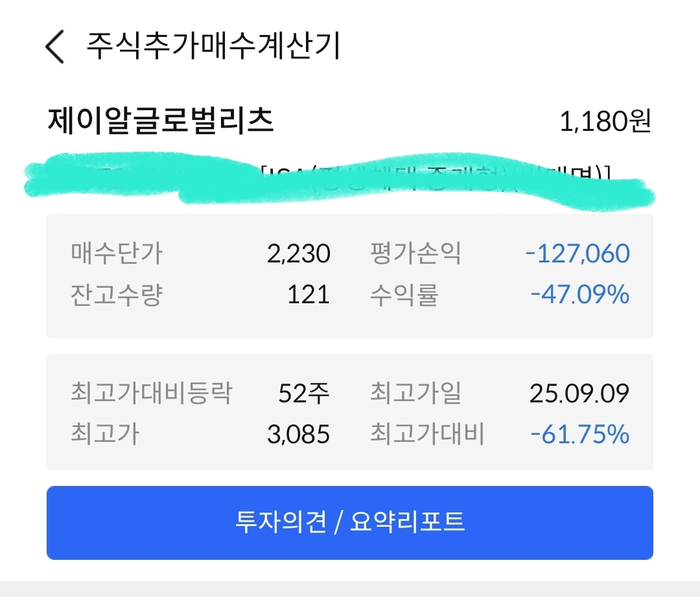Tap the 잔고수량 label
Image resolution: width=700 pixels, height=600 pixels.
click(x=117, y=295)
